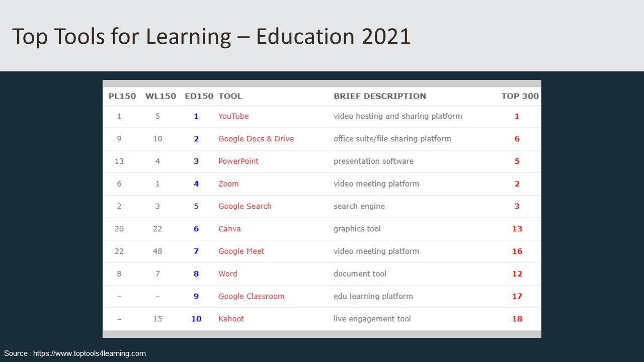Select the ED150 column header
This screenshot has width=644, height=362.
[199, 96]
